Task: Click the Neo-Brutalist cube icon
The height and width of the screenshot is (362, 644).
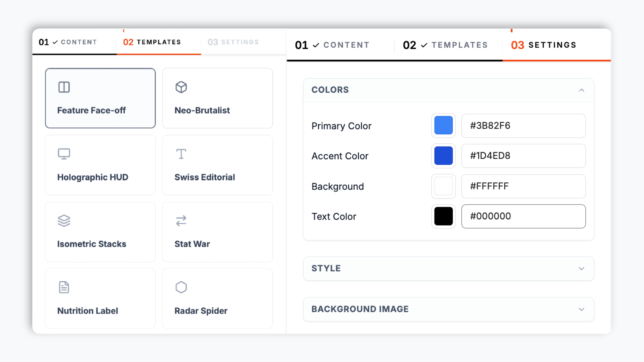Action: [x=181, y=87]
